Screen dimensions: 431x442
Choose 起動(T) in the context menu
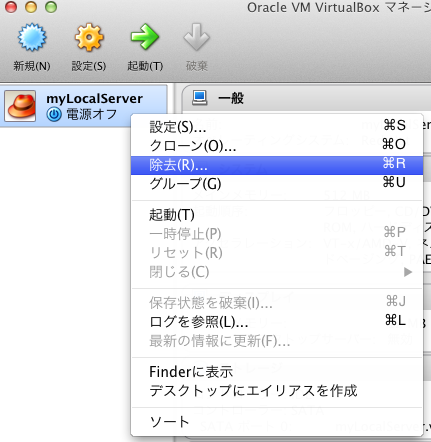pos(277,215)
